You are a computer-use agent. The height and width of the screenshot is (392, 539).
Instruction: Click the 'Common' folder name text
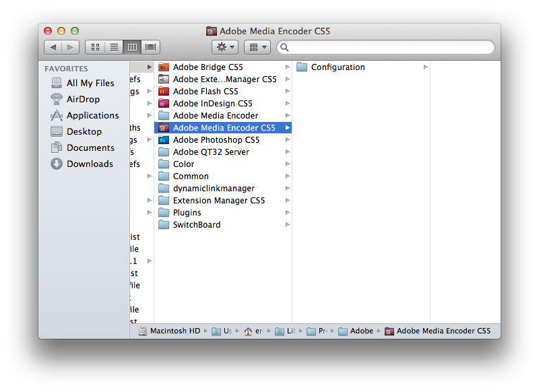tap(191, 176)
